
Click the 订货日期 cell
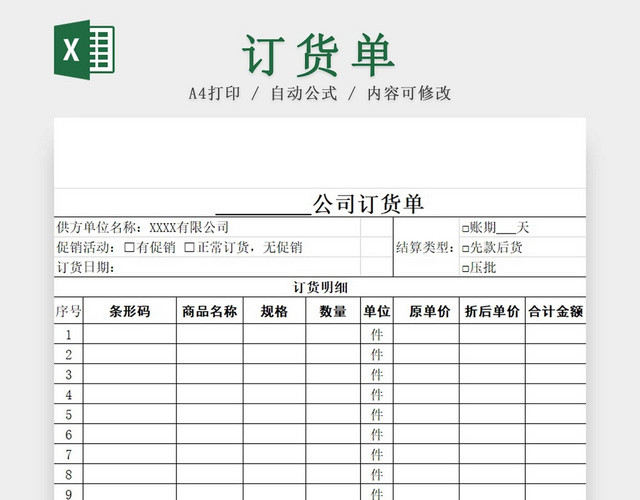207,267
